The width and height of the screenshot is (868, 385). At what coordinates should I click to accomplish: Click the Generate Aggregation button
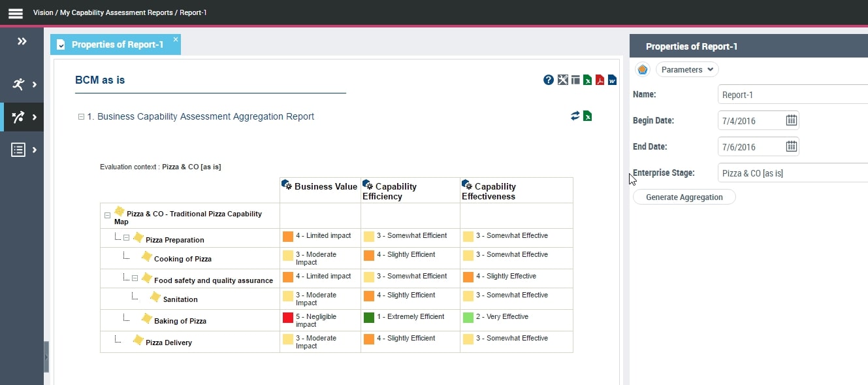pos(684,197)
